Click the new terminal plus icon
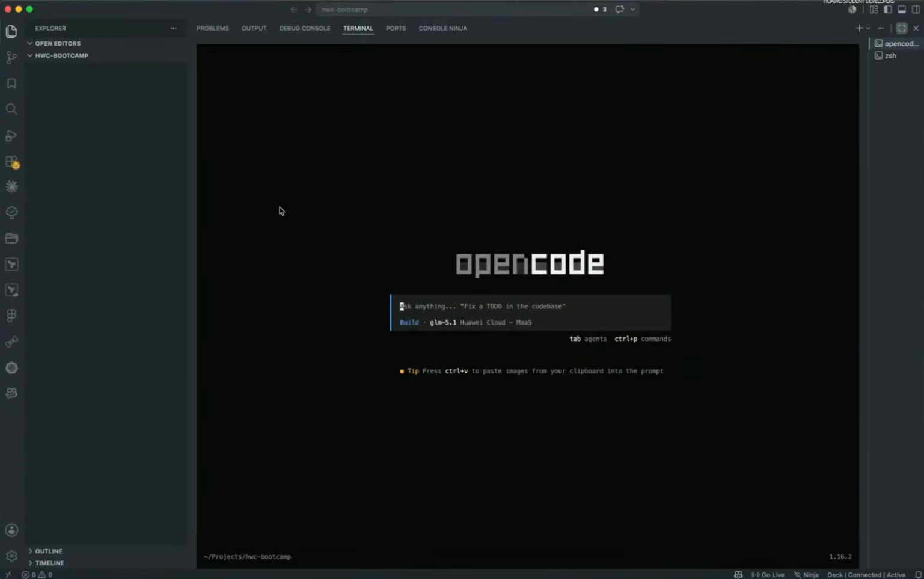 [x=859, y=28]
